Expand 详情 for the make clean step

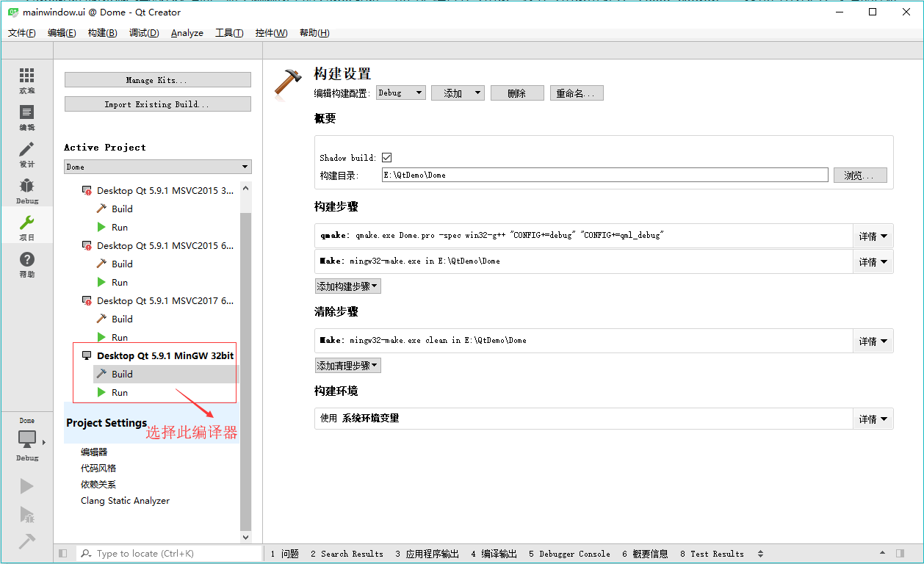[x=873, y=341]
